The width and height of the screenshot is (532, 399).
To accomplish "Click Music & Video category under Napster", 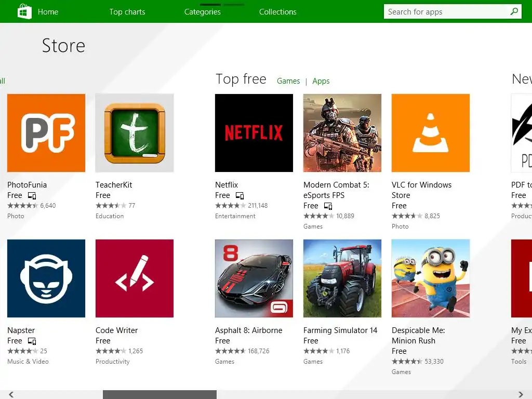I will coord(28,362).
